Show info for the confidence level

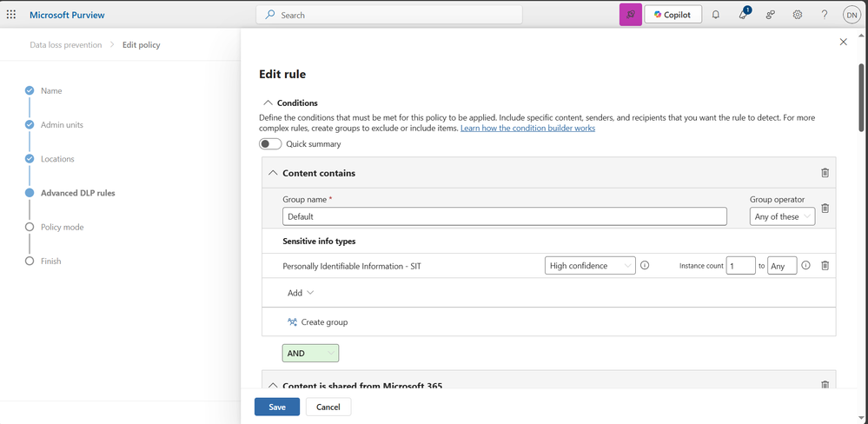pyautogui.click(x=645, y=265)
